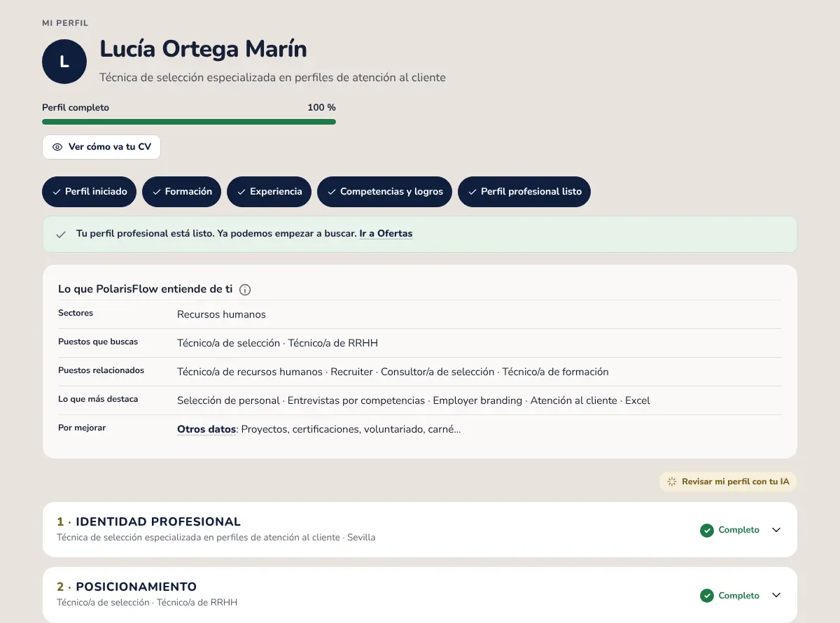
Task: Click the 'MI PERFIL' page label
Action: click(65, 23)
